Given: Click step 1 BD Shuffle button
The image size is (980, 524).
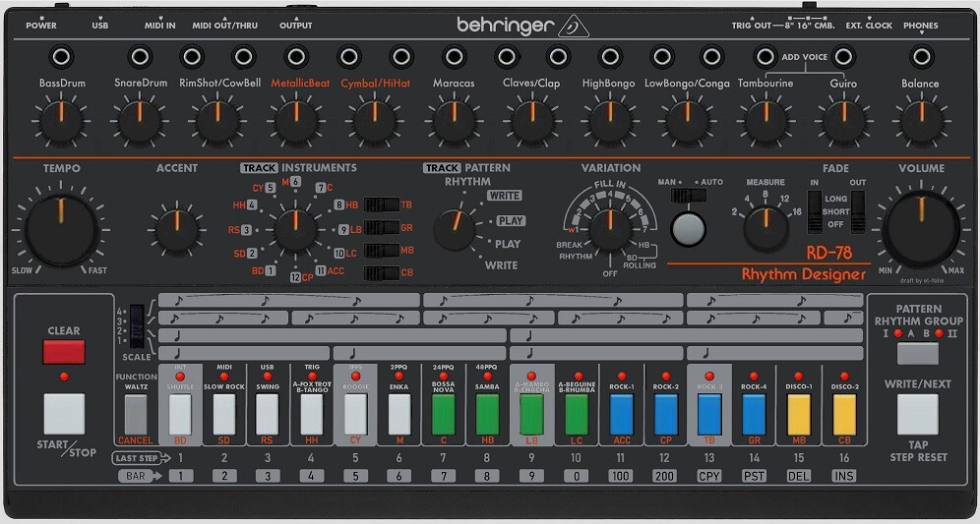Looking at the screenshot, I should click(x=180, y=414).
